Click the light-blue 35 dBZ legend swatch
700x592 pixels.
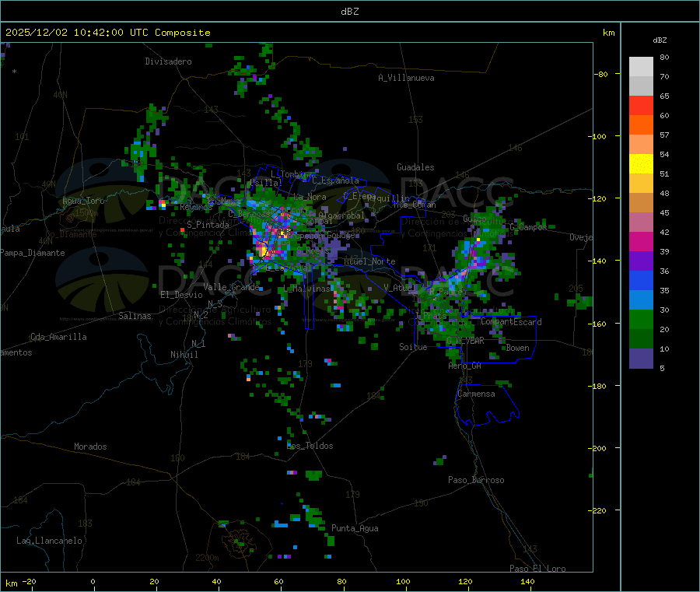tap(641, 300)
